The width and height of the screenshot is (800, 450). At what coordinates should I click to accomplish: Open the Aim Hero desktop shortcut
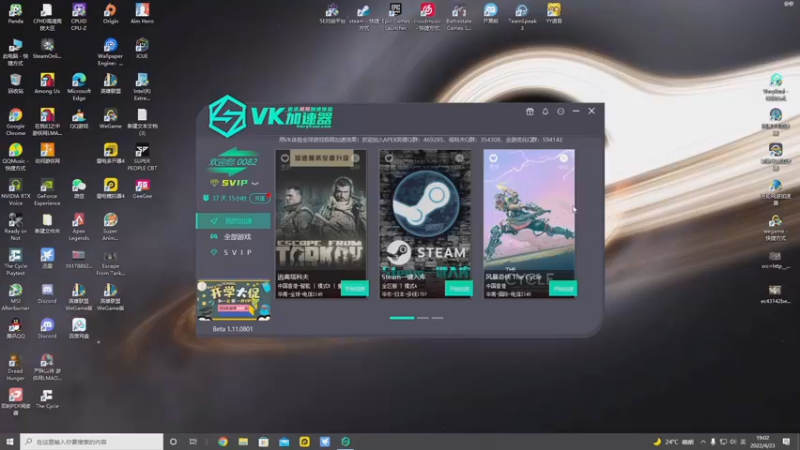point(142,14)
